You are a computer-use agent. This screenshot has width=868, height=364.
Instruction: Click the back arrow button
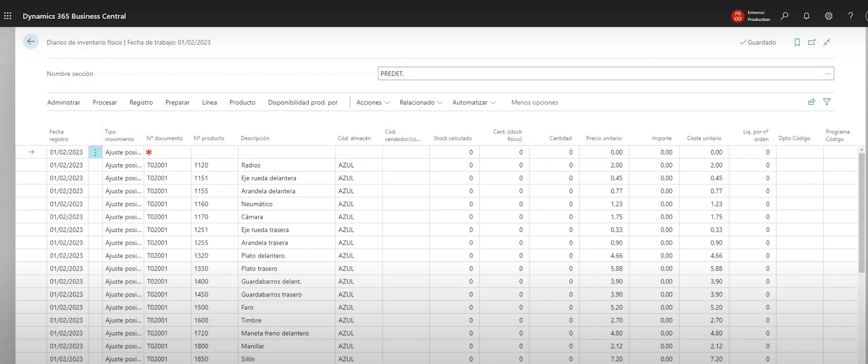(31, 42)
